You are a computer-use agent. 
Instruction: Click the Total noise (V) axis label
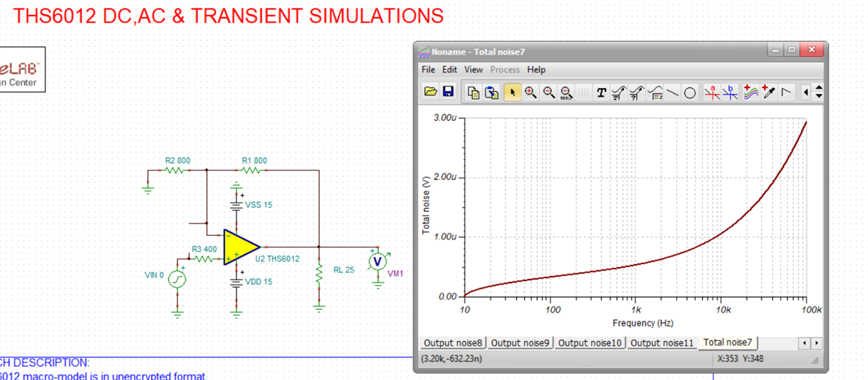coord(426,206)
